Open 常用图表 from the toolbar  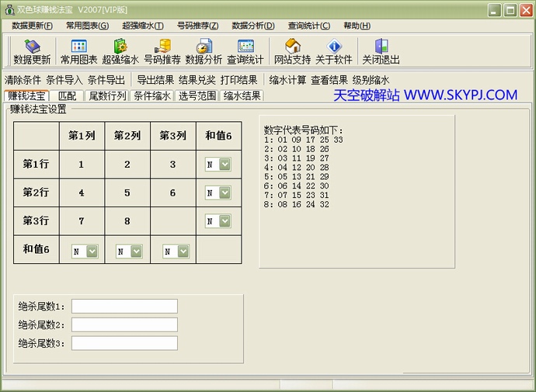78,51
